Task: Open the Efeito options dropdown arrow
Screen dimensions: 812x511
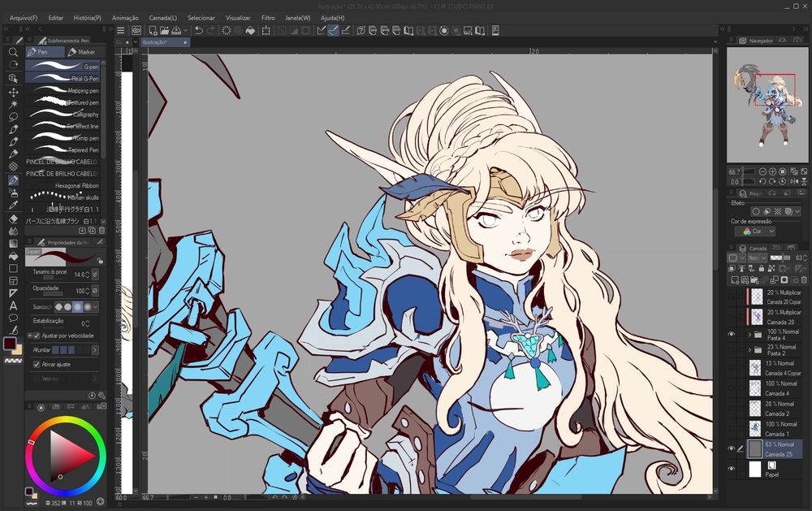Action: coord(797,211)
